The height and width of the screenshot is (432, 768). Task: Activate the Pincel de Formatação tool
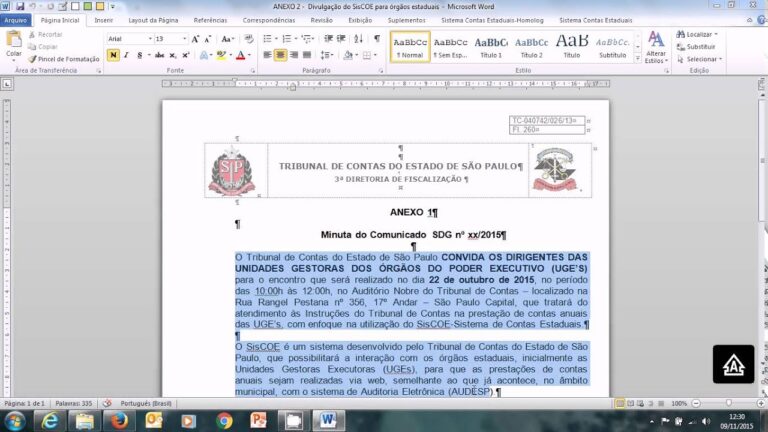pyautogui.click(x=64, y=59)
